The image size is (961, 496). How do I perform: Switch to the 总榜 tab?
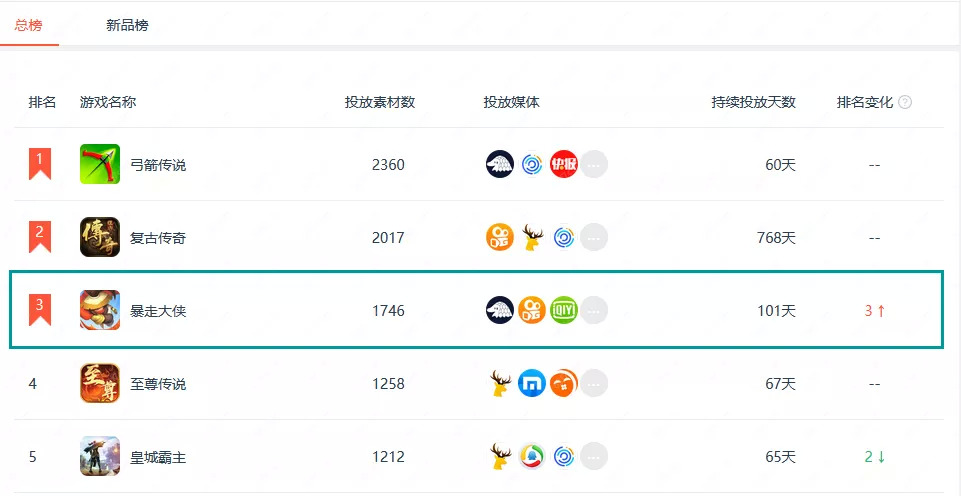pos(29,25)
